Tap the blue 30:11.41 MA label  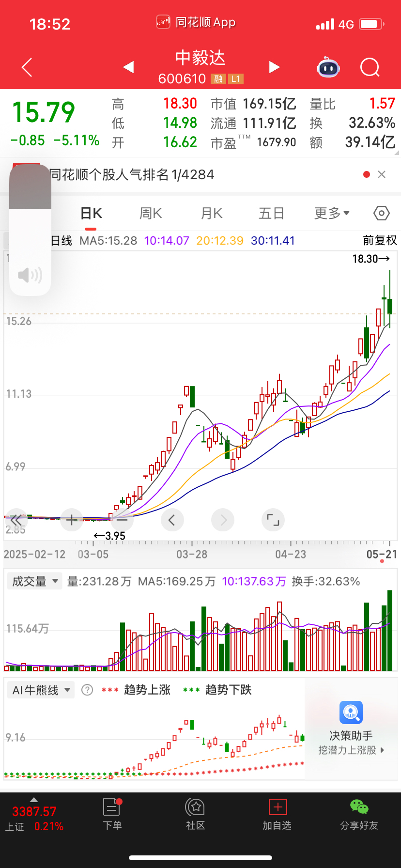(x=273, y=241)
